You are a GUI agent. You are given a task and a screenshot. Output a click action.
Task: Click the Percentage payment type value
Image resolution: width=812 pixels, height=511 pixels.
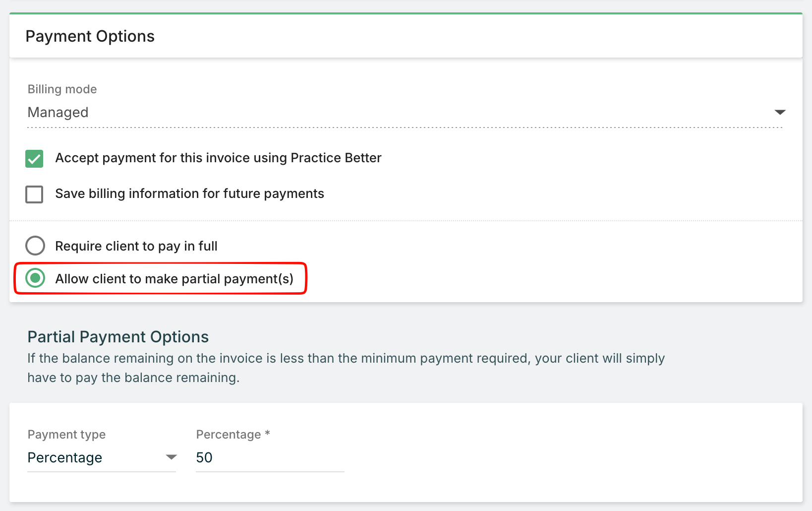(x=65, y=457)
